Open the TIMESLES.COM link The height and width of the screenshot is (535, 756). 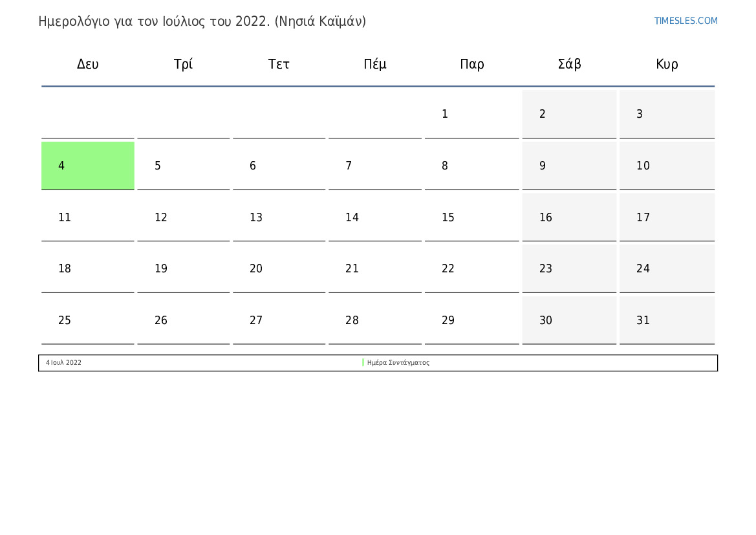686,21
